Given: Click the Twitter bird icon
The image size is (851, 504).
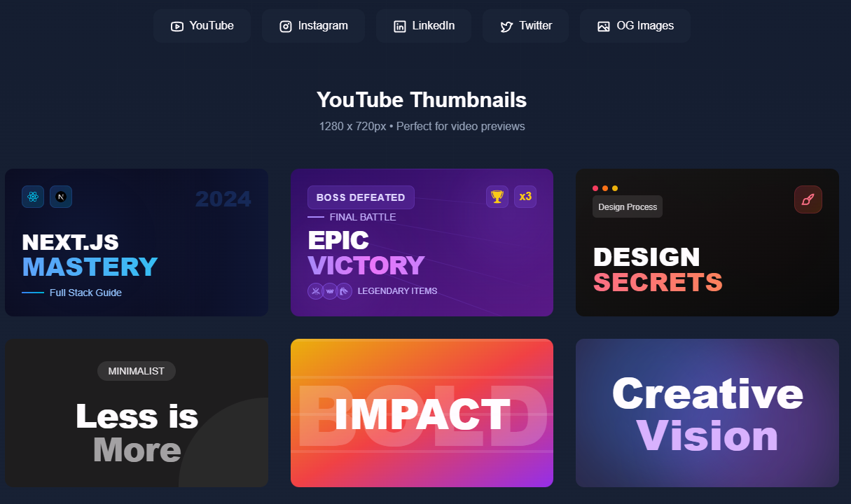Looking at the screenshot, I should 506,27.
